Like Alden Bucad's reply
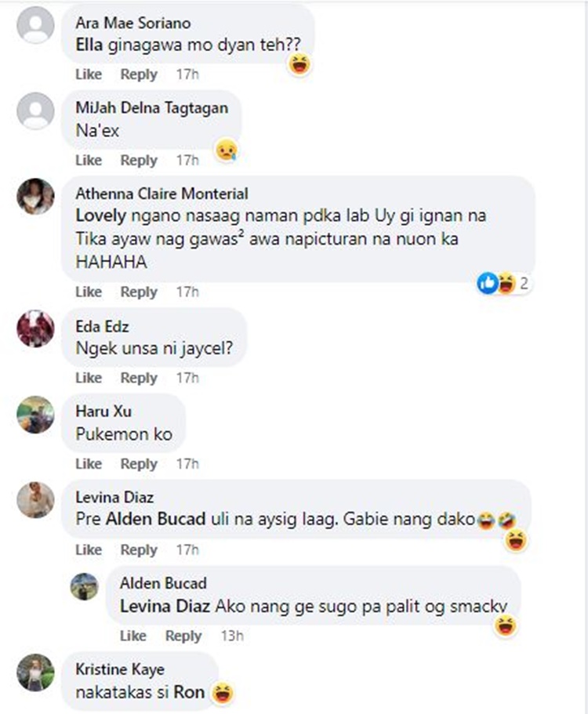 (x=133, y=636)
